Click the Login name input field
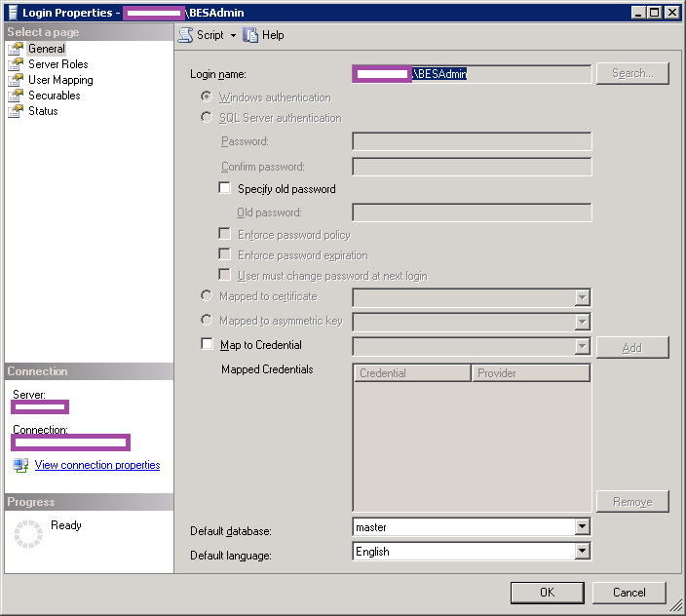This screenshot has height=616, width=686. point(472,74)
